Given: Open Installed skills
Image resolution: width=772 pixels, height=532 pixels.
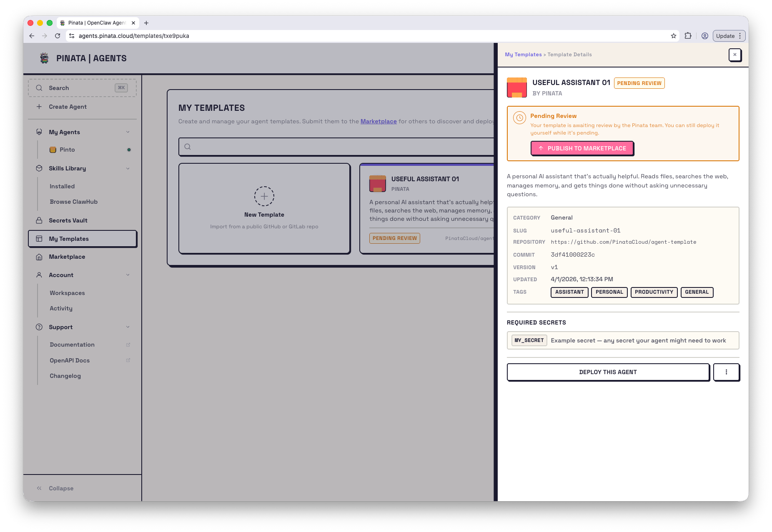Looking at the screenshot, I should [62, 186].
